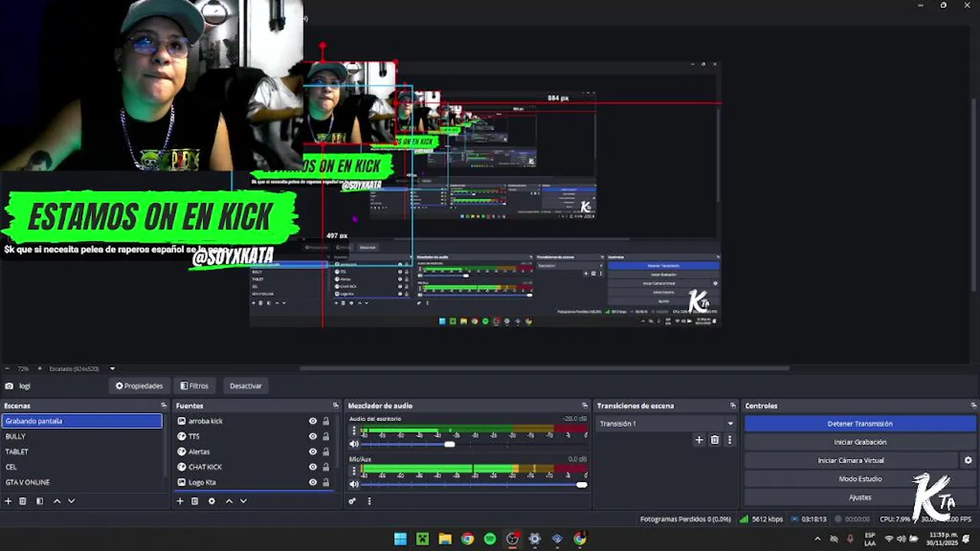Add a new source in Fuentes
980x551 pixels.
180,501
